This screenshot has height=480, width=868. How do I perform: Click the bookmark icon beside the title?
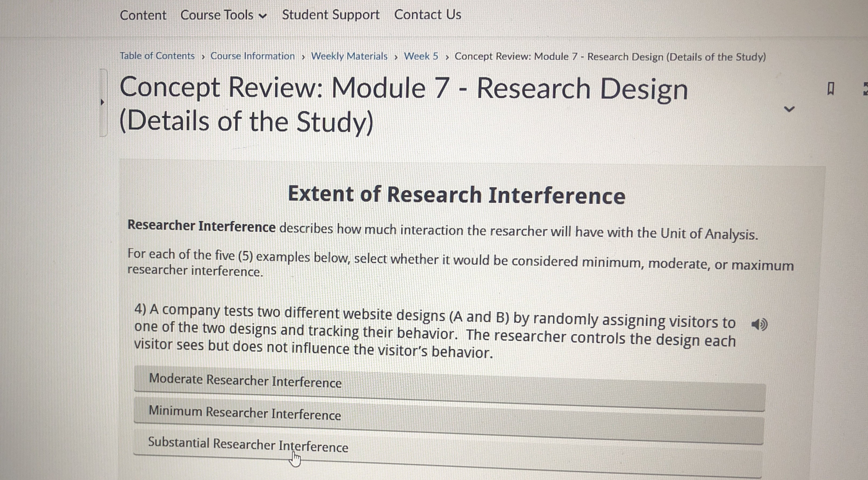click(830, 89)
